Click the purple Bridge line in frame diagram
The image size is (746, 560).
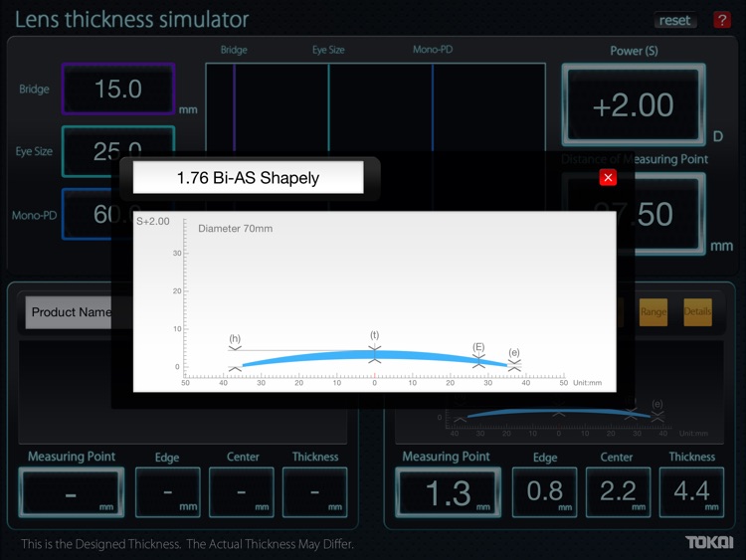click(x=234, y=107)
